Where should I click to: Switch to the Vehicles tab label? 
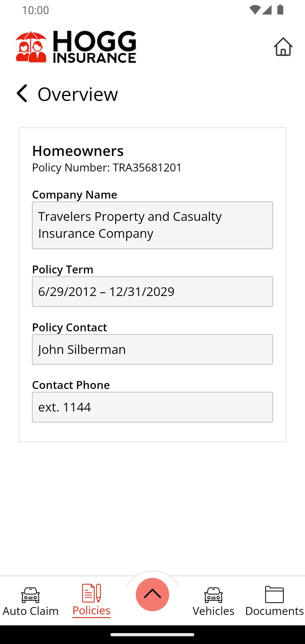point(213,611)
